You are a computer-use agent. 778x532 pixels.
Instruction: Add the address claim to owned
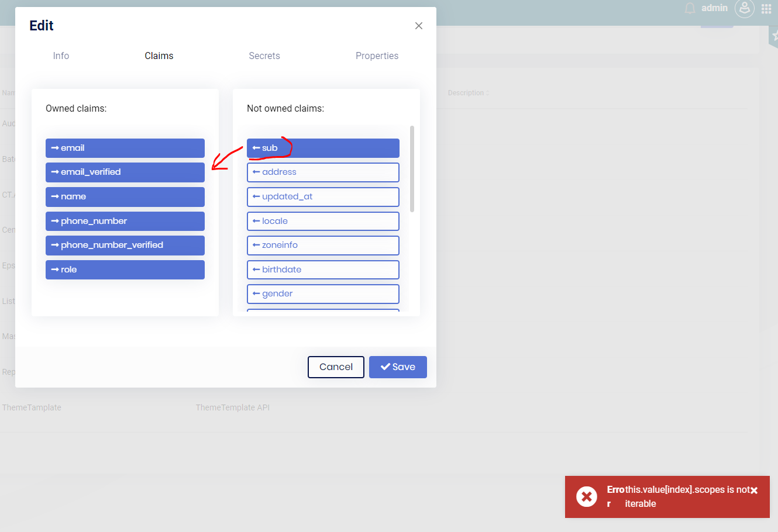[x=323, y=172]
